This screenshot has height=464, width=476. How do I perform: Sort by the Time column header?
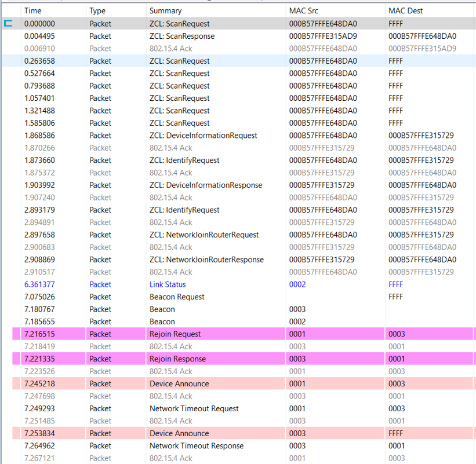33,10
